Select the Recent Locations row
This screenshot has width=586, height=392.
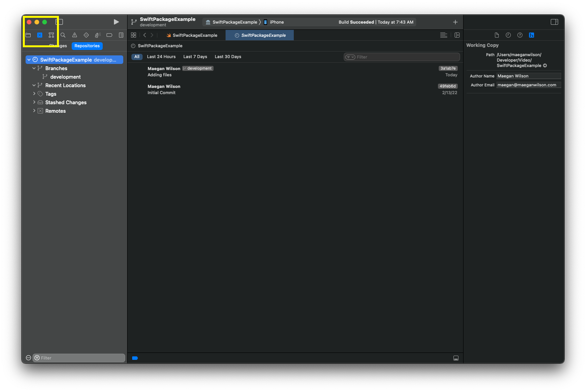pyautogui.click(x=65, y=85)
